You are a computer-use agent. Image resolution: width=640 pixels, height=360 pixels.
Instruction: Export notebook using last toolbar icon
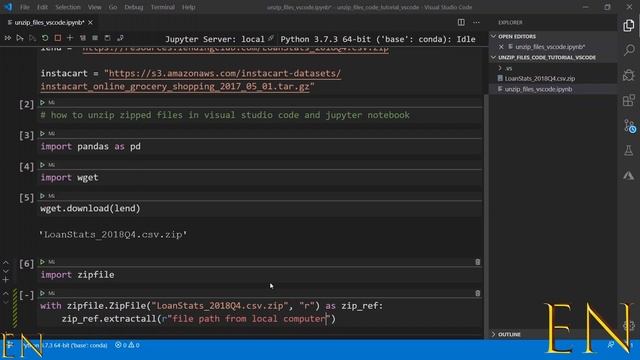click(x=120, y=38)
